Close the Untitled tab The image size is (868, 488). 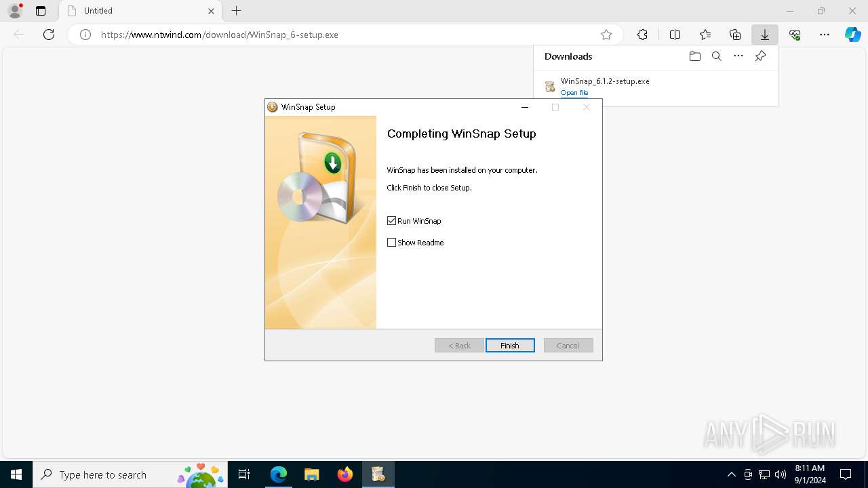[211, 11]
